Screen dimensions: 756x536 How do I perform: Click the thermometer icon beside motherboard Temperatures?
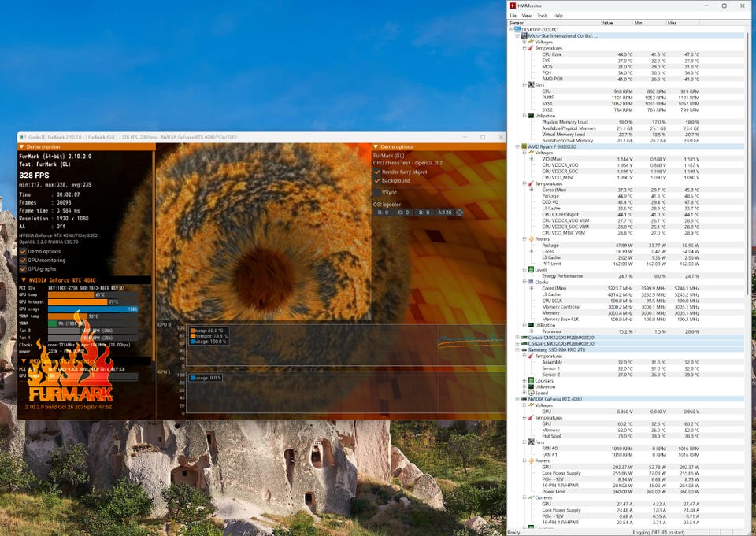[530, 48]
